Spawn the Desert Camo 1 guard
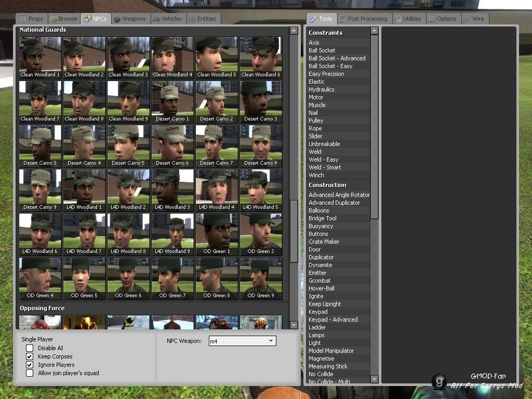Viewport: 532px width, 399px height. 172,102
